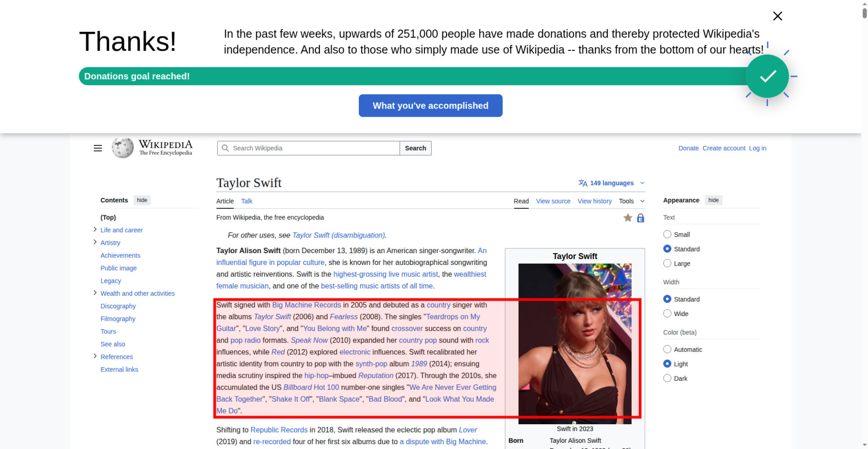Open the Big Machine Records link

pyautogui.click(x=306, y=305)
